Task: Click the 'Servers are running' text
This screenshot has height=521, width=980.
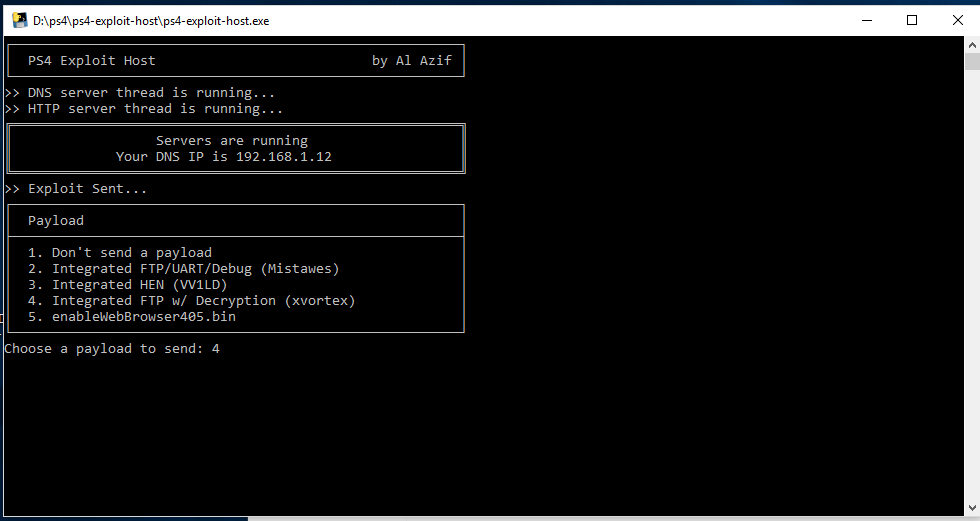Action: point(232,141)
